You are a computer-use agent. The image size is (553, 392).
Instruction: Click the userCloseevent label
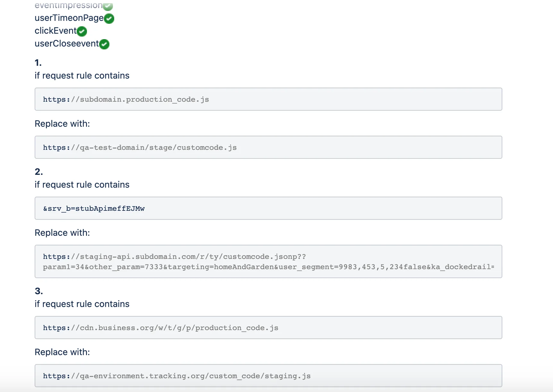pos(67,44)
